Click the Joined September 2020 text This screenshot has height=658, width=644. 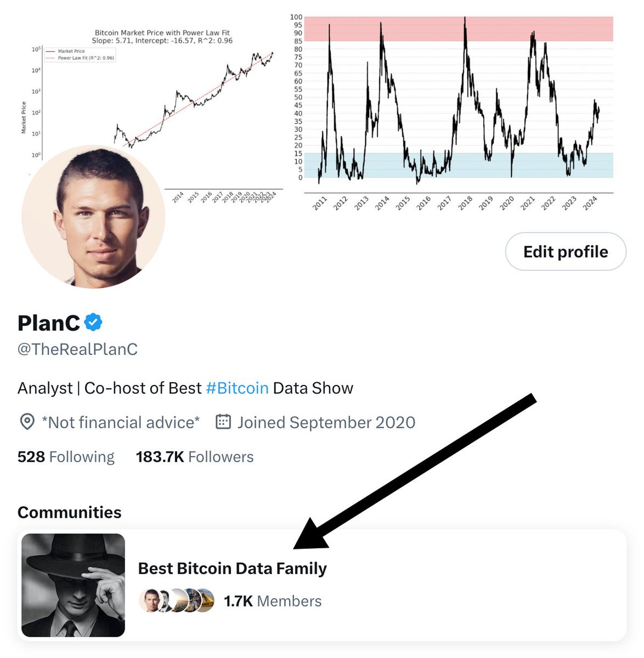(326, 423)
